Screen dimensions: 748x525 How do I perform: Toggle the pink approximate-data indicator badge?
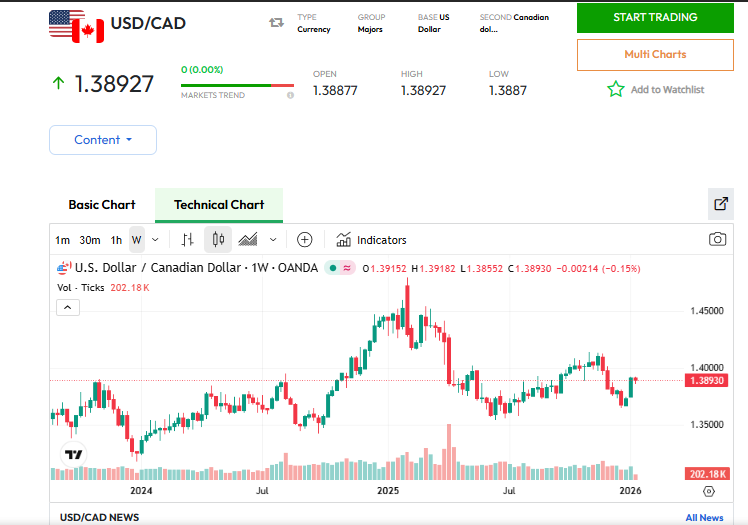tap(347, 268)
